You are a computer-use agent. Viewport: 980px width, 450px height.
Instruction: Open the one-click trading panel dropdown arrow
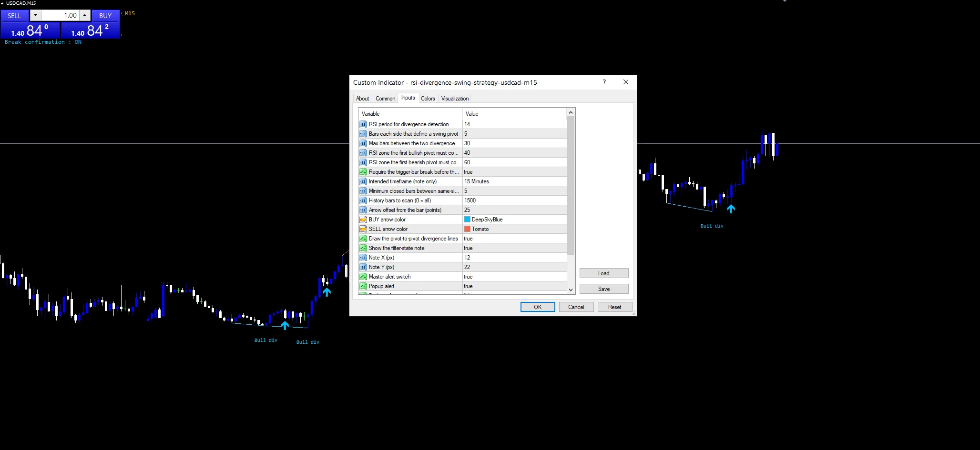[x=35, y=15]
